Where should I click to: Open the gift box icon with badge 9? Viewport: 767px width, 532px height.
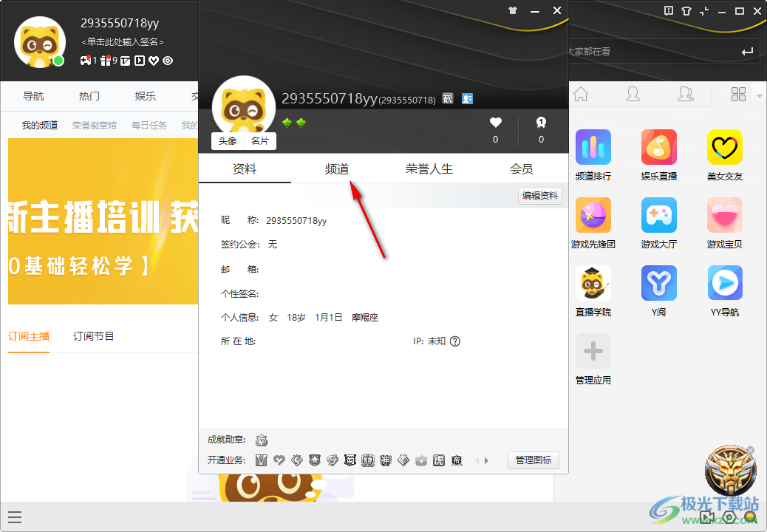pos(106,61)
